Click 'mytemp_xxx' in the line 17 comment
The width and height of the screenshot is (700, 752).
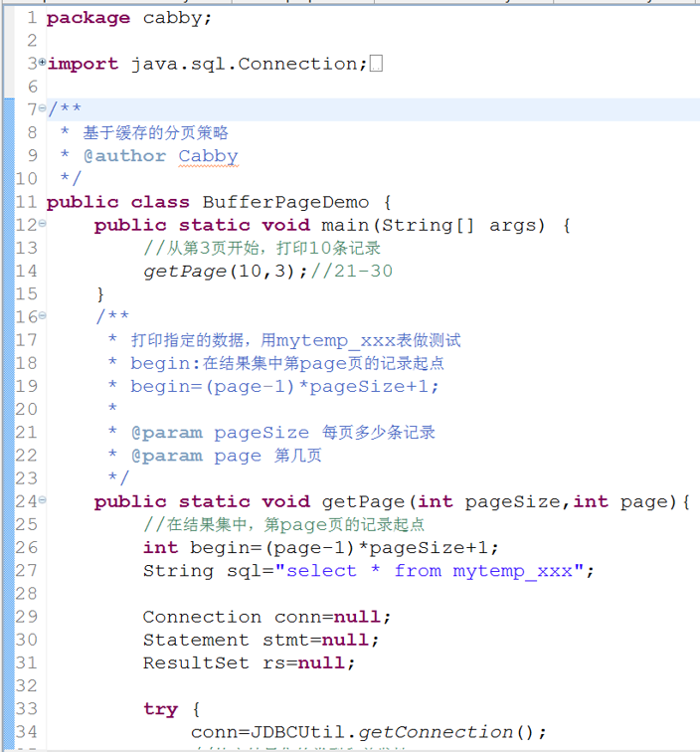point(335,340)
